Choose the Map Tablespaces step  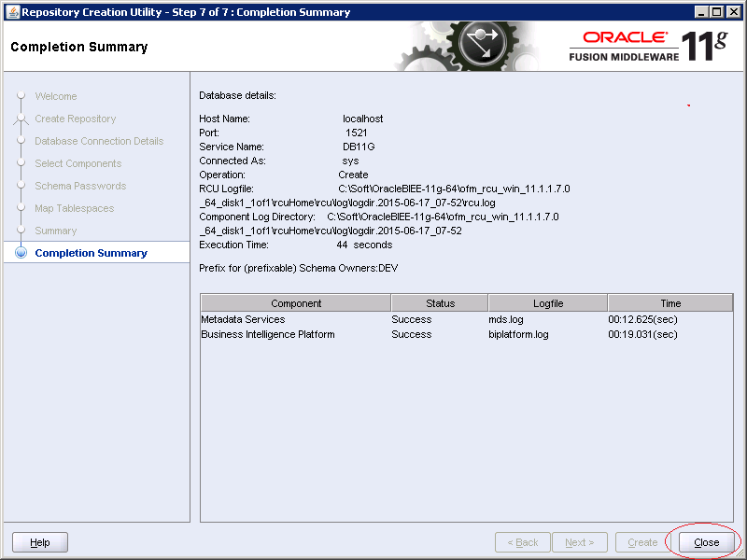(x=75, y=208)
